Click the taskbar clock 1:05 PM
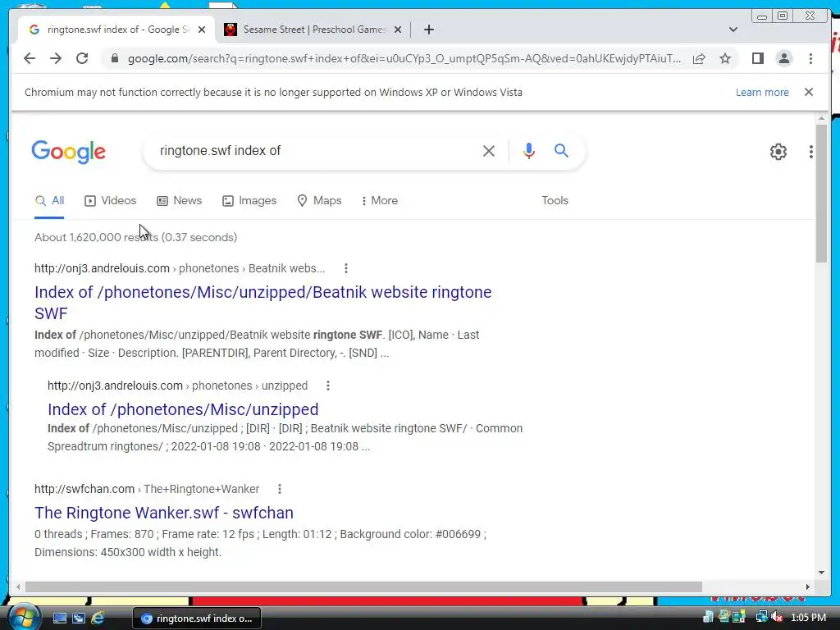The height and width of the screenshot is (630, 840). point(808,618)
